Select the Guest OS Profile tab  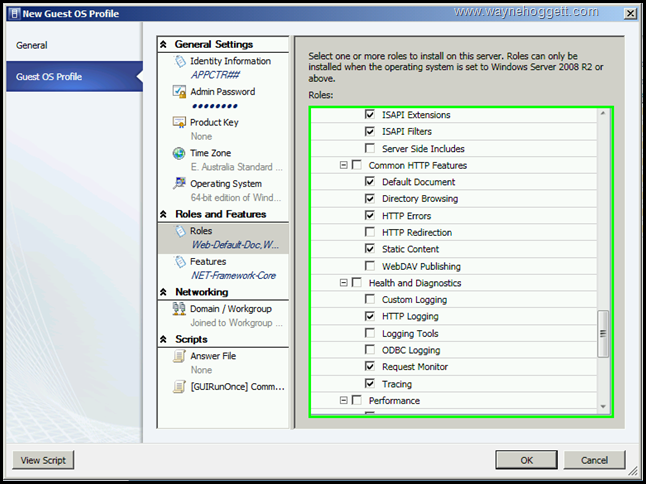(74, 77)
